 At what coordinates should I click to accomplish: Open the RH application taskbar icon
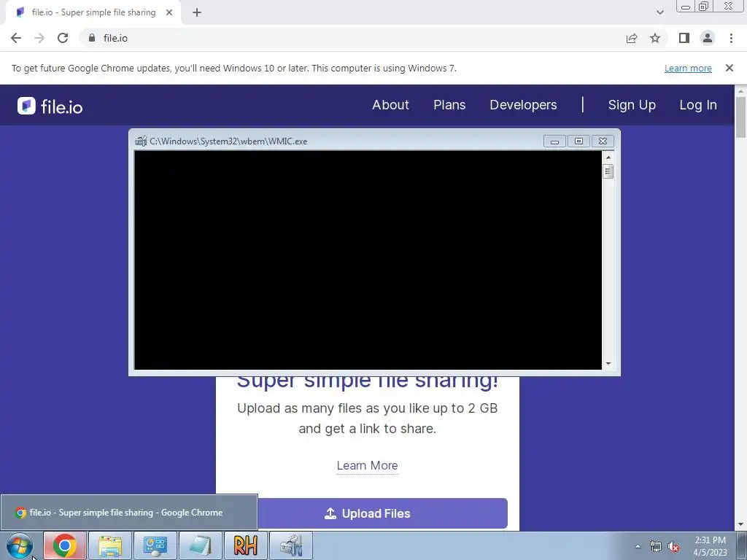coord(245,545)
